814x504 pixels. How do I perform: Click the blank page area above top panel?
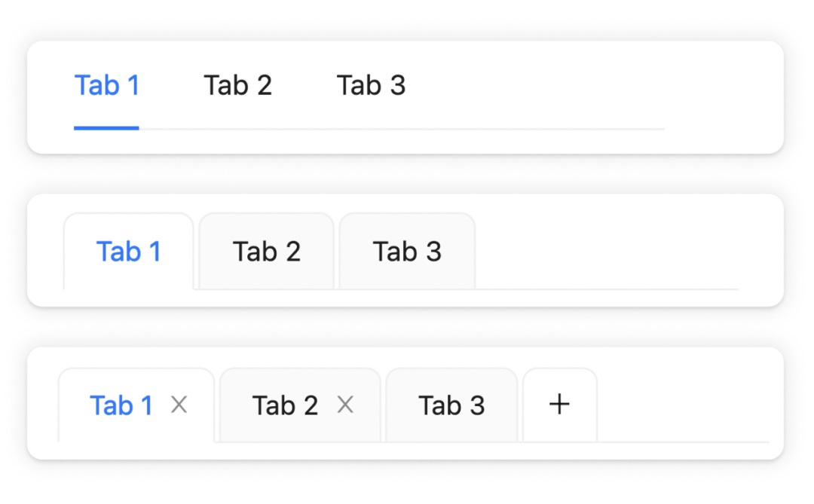[405, 19]
